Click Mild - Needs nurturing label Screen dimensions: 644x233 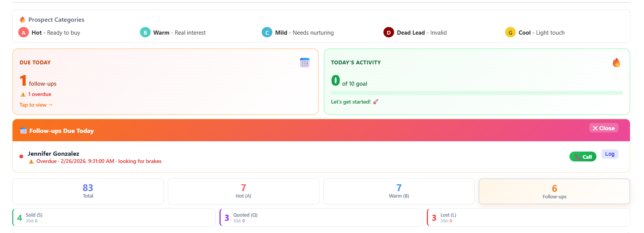[304, 33]
